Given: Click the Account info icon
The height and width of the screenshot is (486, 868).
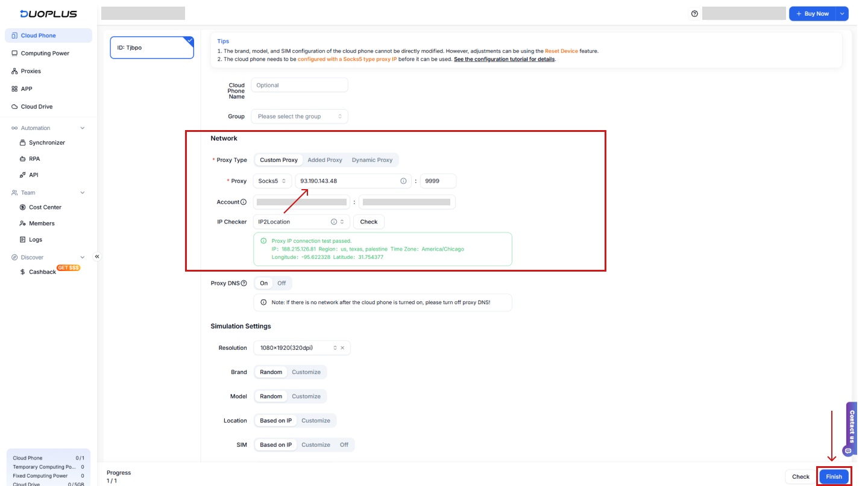Looking at the screenshot, I should click(x=244, y=202).
